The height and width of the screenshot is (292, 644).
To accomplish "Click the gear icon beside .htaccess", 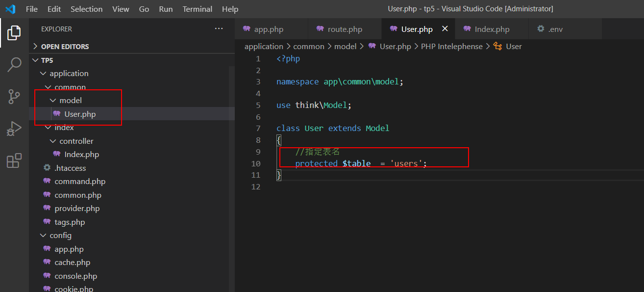I will pos(47,168).
